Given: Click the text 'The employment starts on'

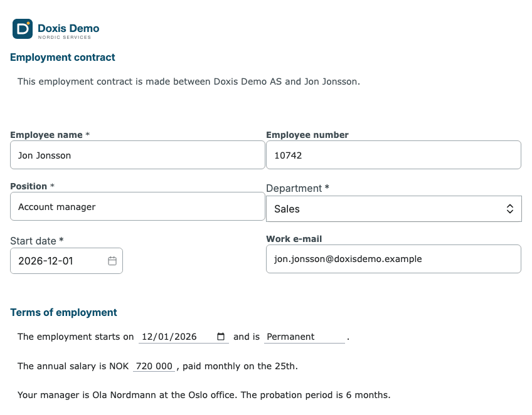Looking at the screenshot, I should [76, 337].
